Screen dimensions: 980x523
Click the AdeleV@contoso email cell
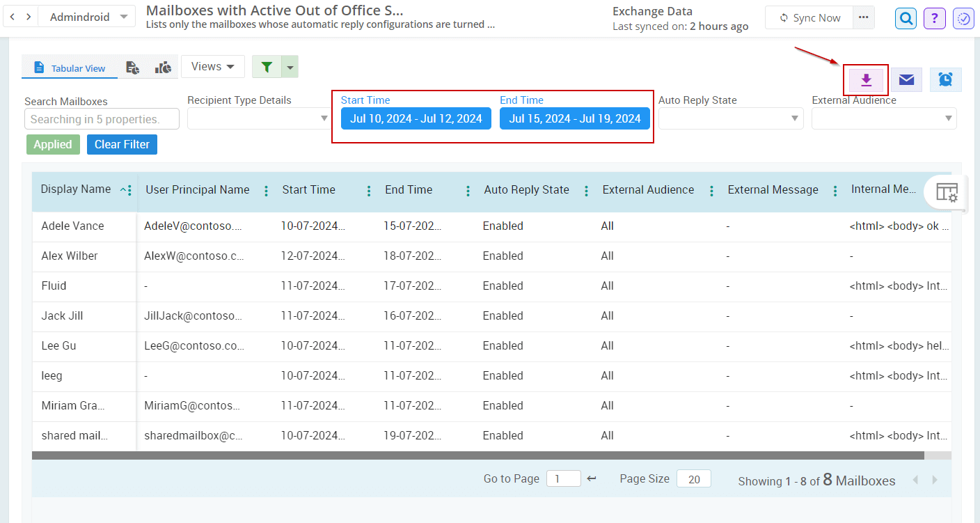coord(193,226)
